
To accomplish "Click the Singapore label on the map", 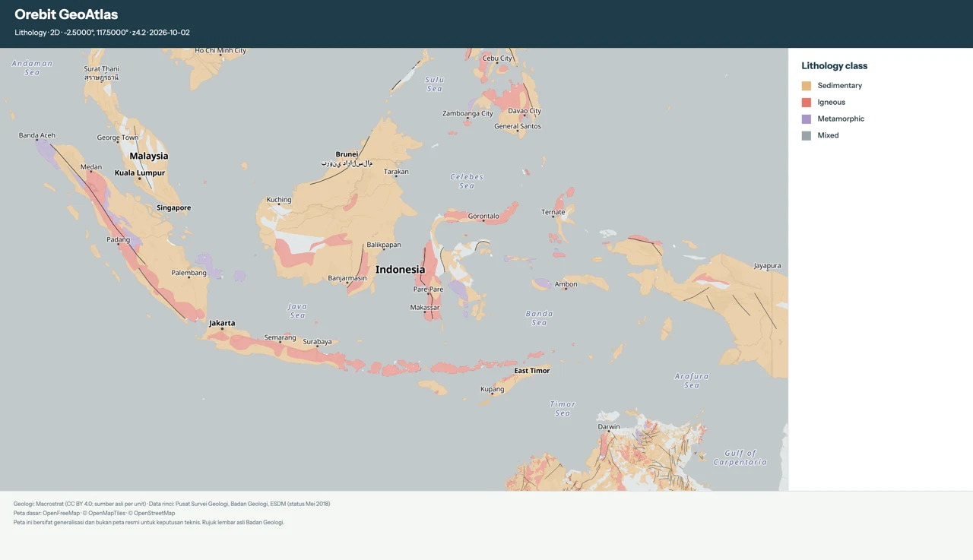I will tap(174, 207).
